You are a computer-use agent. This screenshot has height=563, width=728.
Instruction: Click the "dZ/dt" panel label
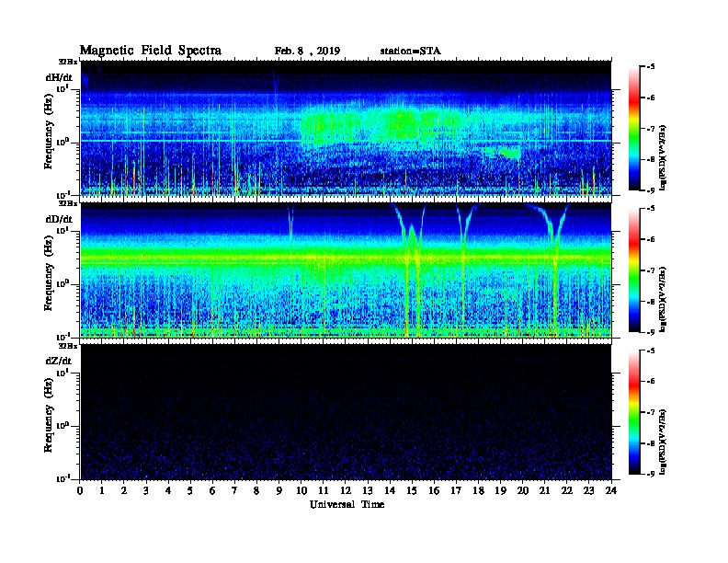[59, 361]
